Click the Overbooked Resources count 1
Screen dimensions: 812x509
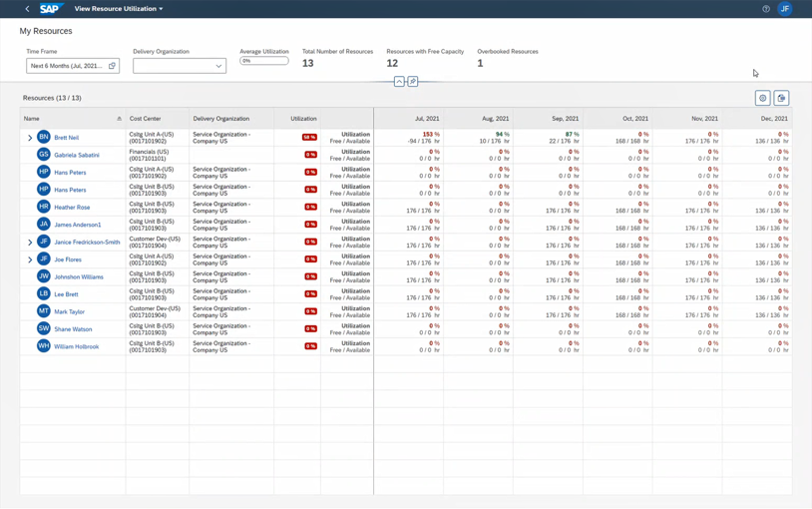point(480,63)
